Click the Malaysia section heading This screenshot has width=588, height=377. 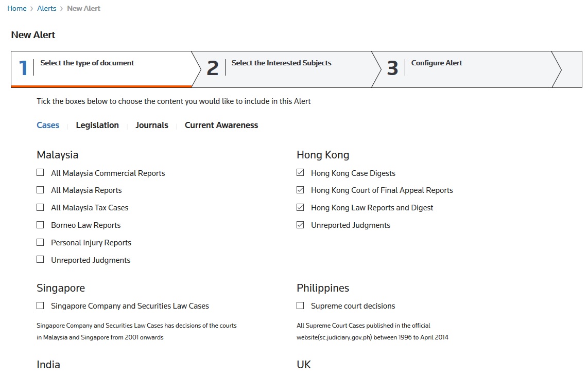(57, 155)
